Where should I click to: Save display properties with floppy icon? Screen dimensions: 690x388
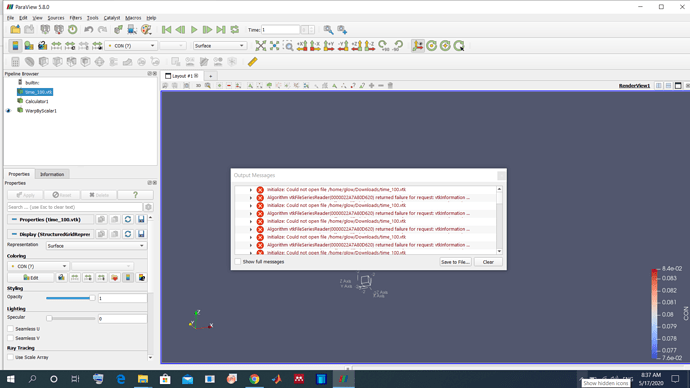(141, 234)
